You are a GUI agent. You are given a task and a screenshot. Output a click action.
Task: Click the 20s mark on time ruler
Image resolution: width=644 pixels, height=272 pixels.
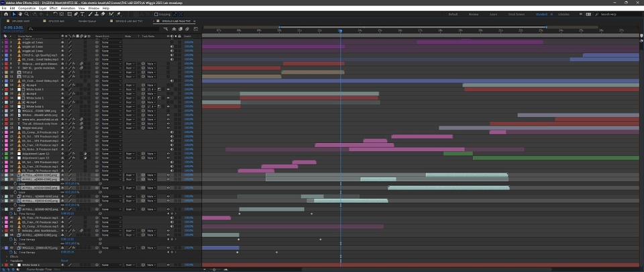point(480,30)
